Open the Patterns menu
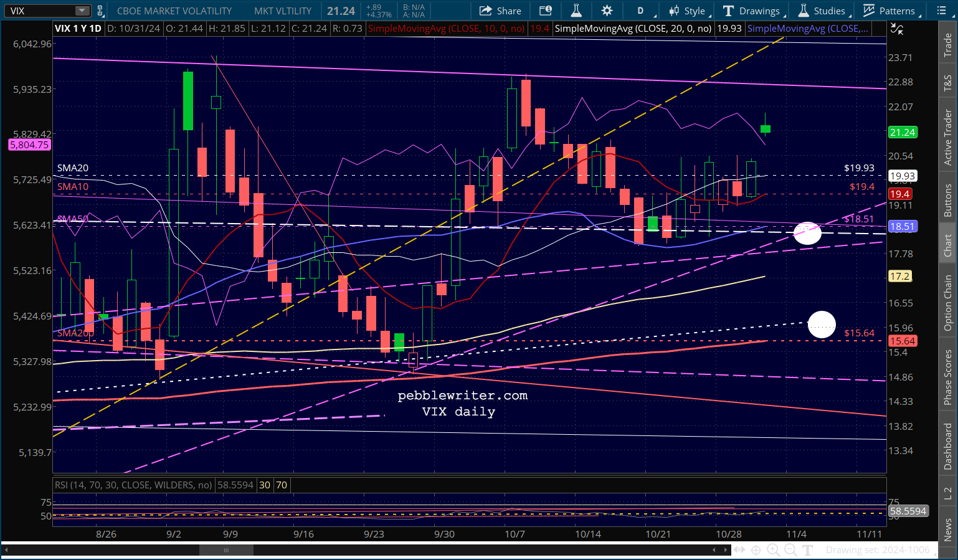 890,11
